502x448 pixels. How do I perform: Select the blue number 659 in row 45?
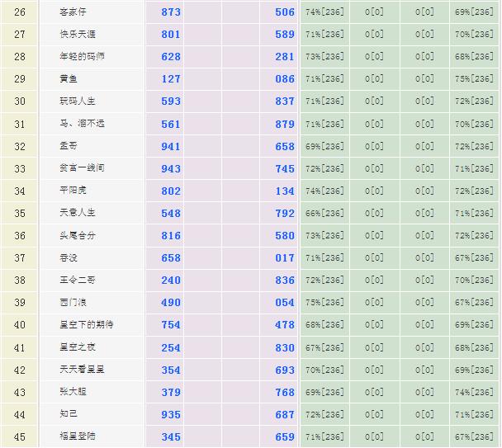pyautogui.click(x=285, y=436)
